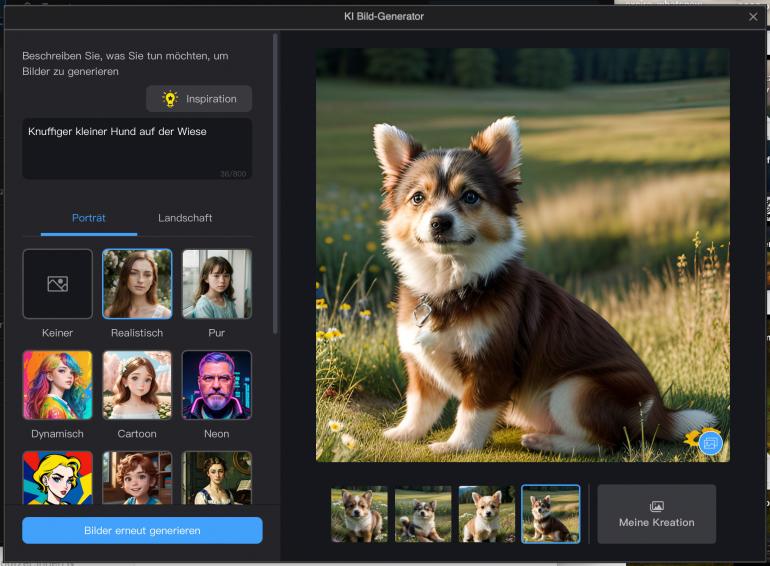Click the lightbulb Inspiration icon
Screen dimensions: 770x566
click(170, 99)
